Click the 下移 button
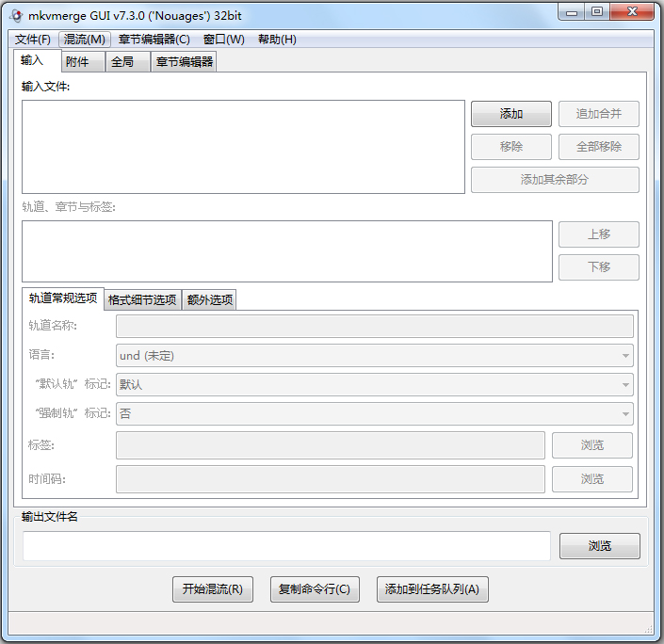The height and width of the screenshot is (644, 664). tap(598, 266)
